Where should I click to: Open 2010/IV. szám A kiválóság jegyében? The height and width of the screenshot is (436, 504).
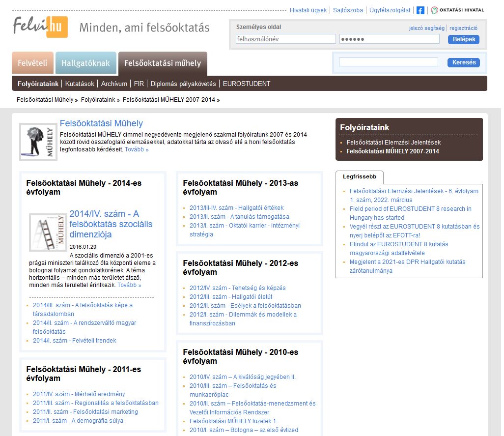point(243,377)
